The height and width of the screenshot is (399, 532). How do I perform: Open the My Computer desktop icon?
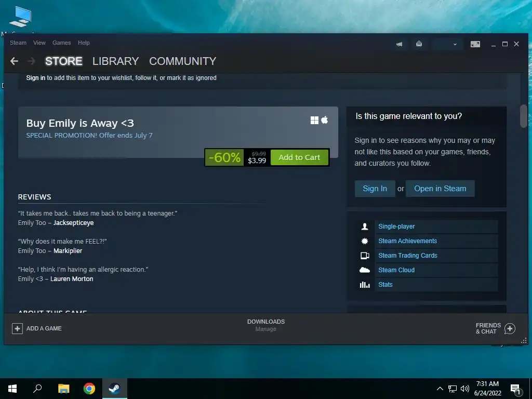tap(20, 17)
